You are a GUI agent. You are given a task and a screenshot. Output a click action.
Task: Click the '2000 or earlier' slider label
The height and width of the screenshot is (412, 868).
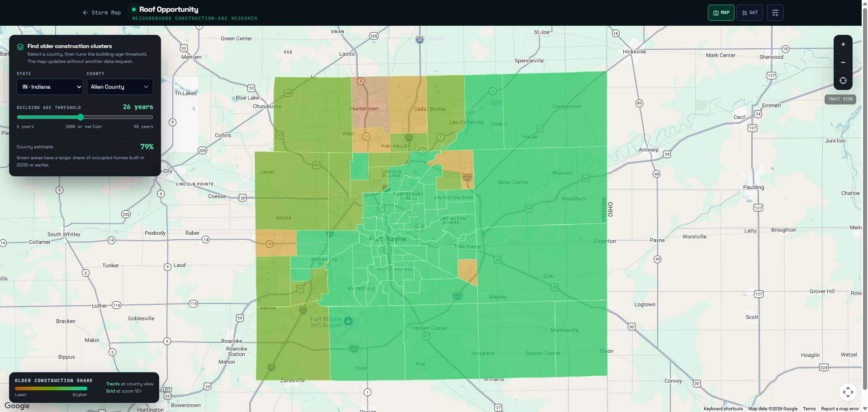(x=84, y=127)
